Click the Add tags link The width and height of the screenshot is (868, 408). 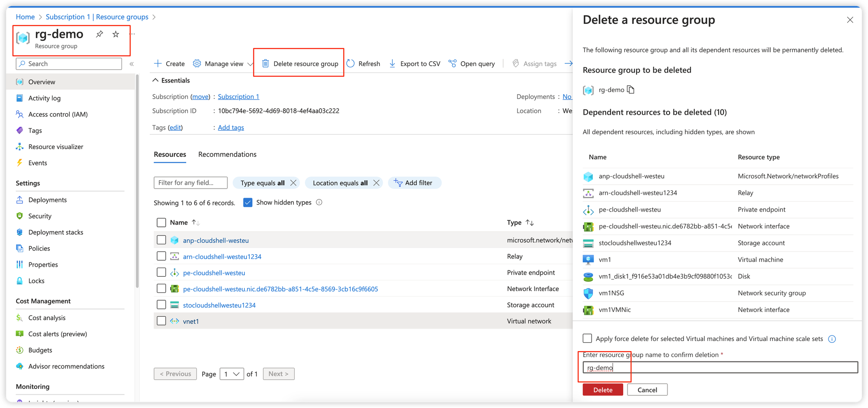[x=231, y=127]
